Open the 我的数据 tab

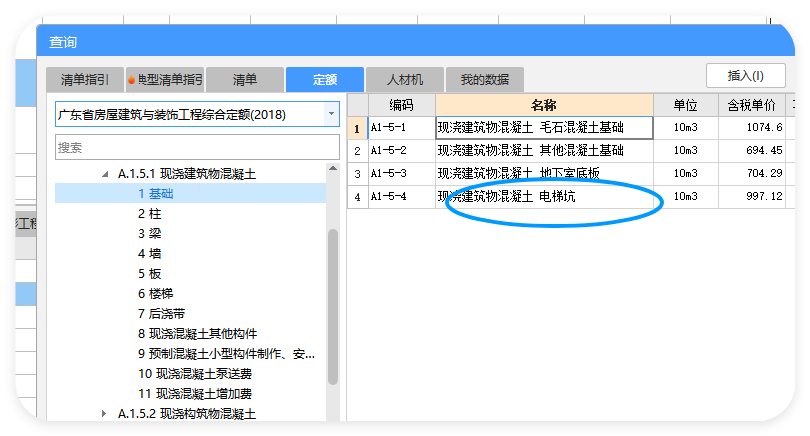pos(484,79)
